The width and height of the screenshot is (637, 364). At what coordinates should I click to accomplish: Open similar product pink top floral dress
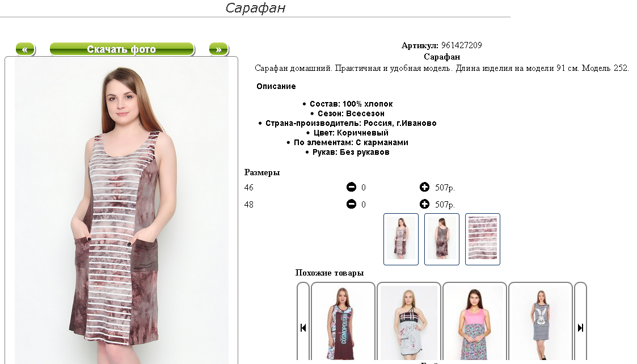pos(475,322)
